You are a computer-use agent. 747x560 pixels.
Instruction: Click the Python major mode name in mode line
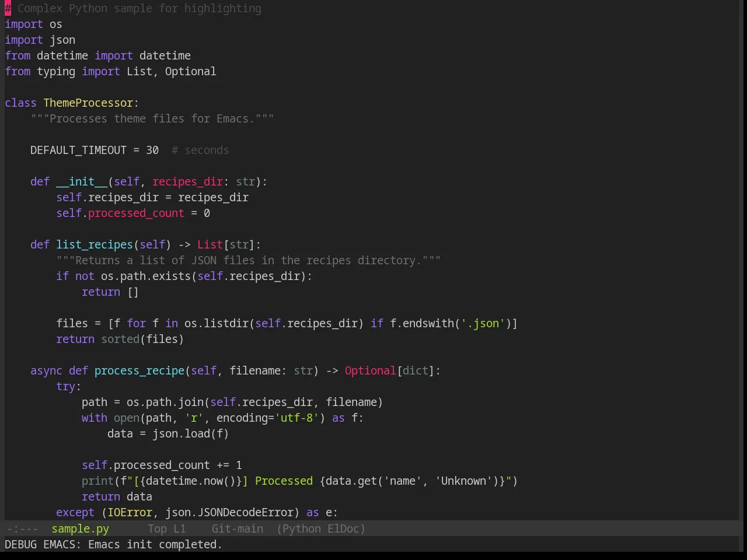pyautogui.click(x=302, y=528)
